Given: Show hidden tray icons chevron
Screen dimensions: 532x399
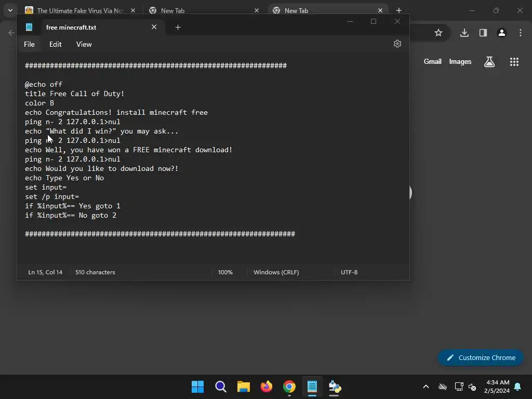Looking at the screenshot, I should point(426,387).
